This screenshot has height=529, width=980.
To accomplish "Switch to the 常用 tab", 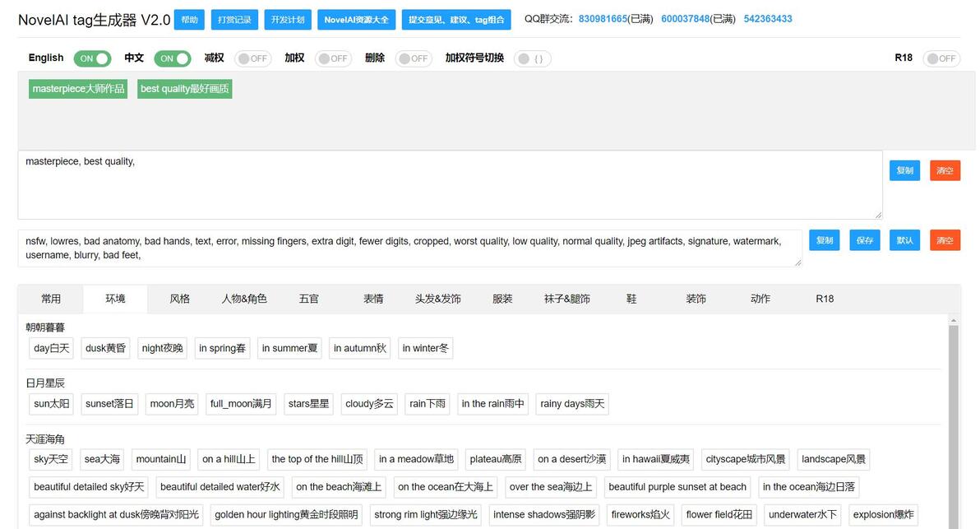I will point(51,299).
